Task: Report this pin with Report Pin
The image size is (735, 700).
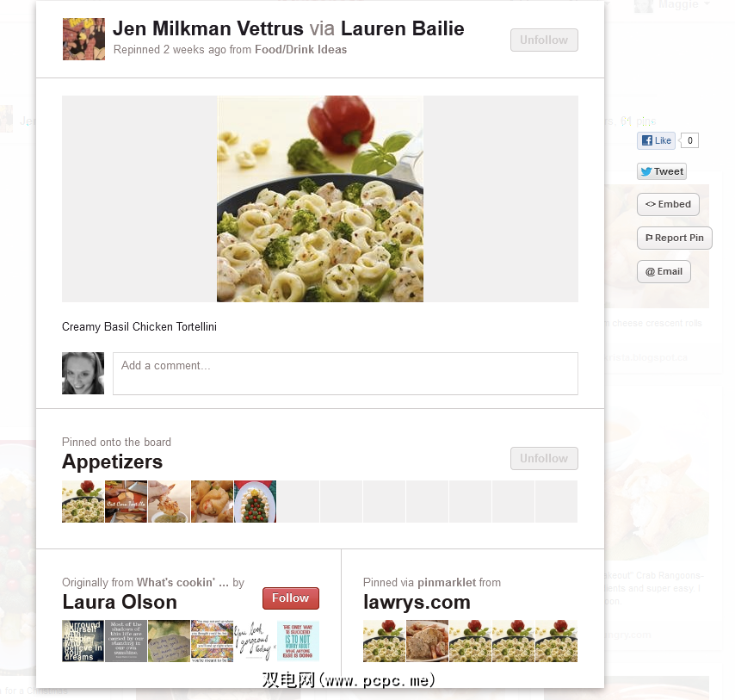Action: [674, 238]
